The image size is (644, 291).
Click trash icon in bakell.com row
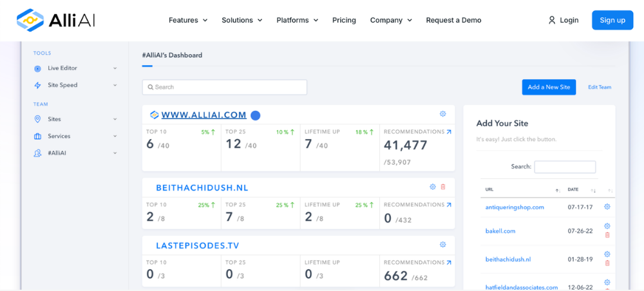(607, 235)
